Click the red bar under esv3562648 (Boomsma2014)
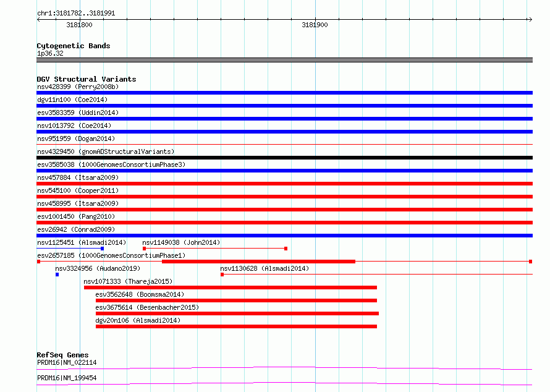Viewport: 550px width, 392px height. point(237,300)
